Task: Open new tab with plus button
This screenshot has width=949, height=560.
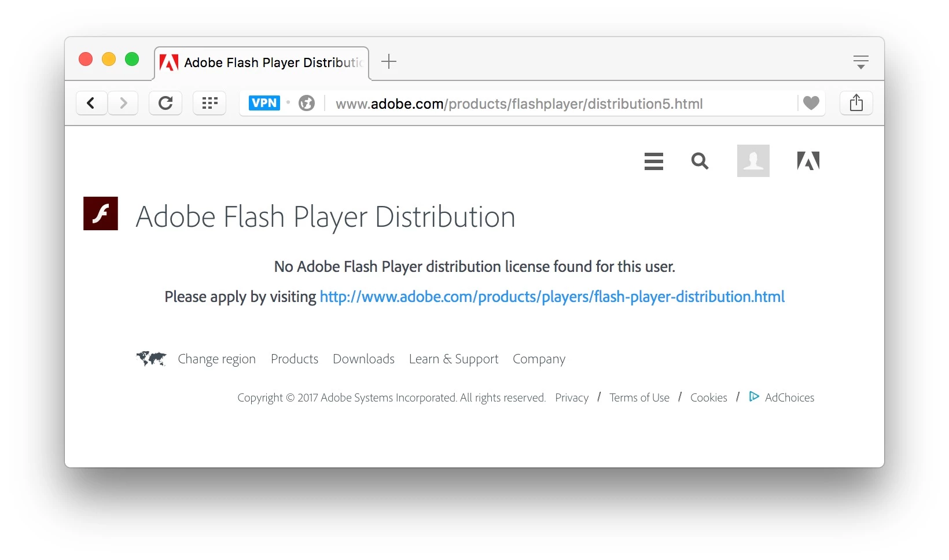Action: click(x=389, y=61)
